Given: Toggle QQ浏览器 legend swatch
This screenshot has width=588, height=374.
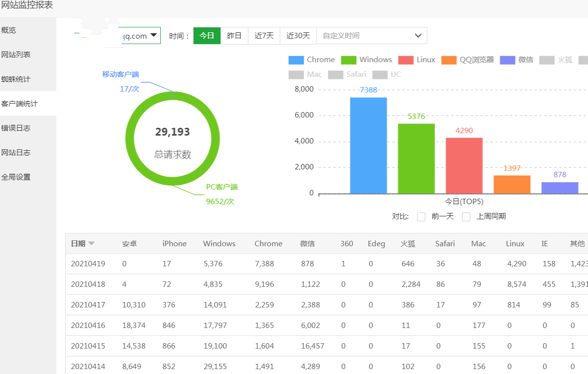Looking at the screenshot, I should click(x=449, y=60).
